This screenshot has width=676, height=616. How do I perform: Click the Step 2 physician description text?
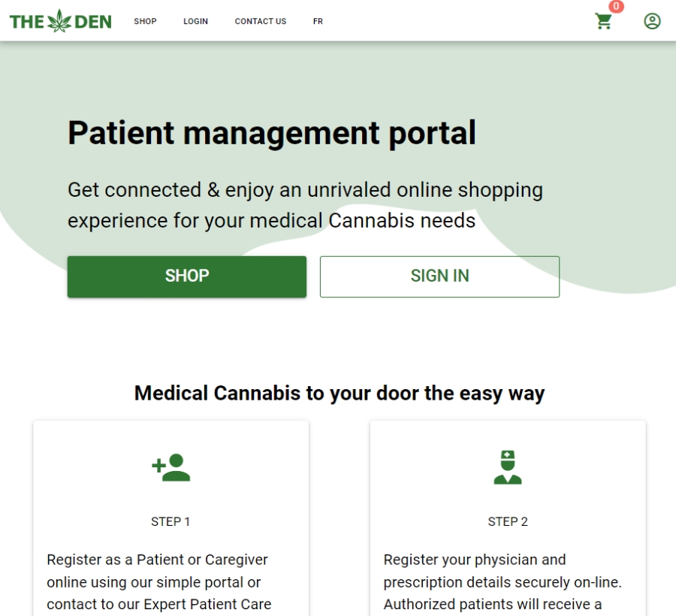click(502, 582)
